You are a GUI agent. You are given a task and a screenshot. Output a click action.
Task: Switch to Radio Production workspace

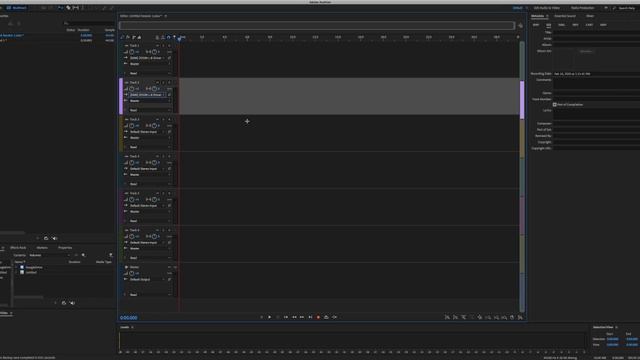[x=582, y=8]
